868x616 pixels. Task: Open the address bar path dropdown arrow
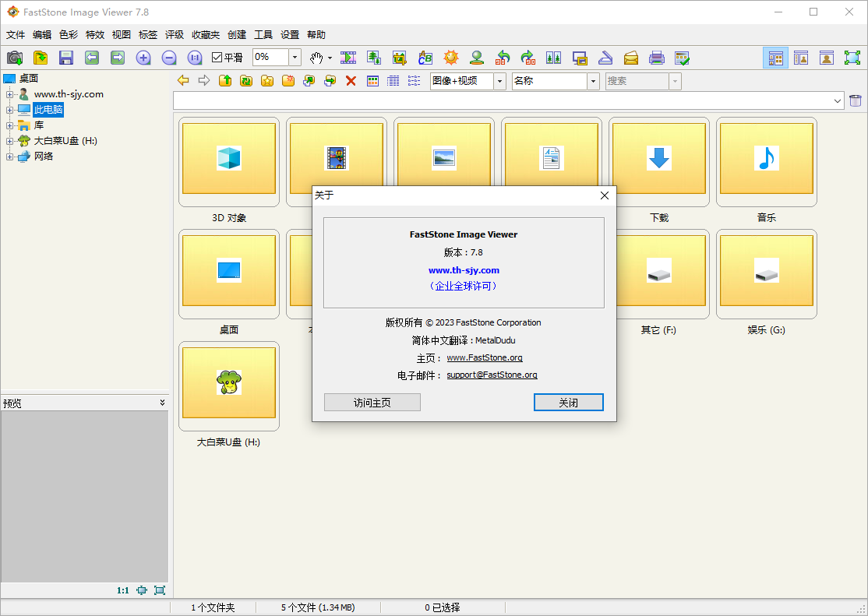pos(838,100)
